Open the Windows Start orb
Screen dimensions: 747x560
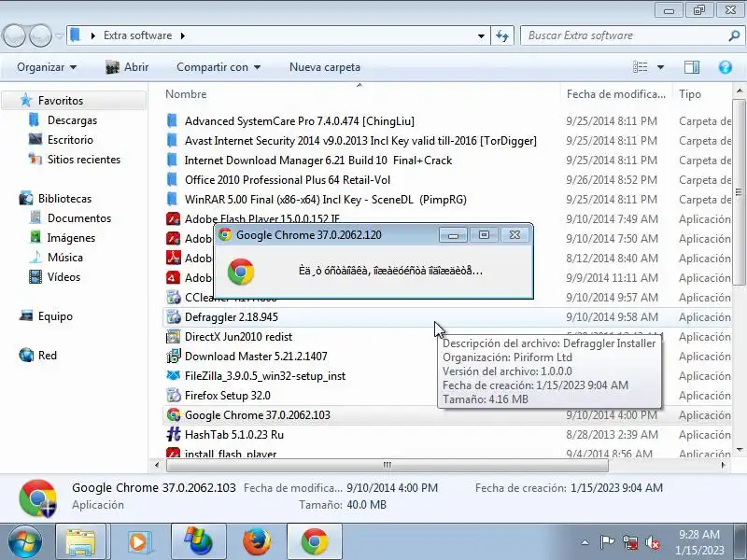[x=25, y=541]
